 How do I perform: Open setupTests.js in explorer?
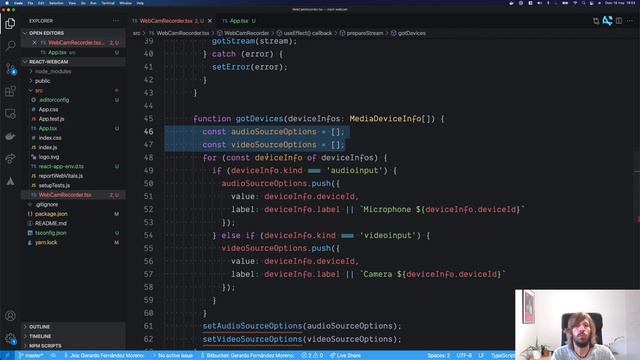pyautogui.click(x=54, y=185)
